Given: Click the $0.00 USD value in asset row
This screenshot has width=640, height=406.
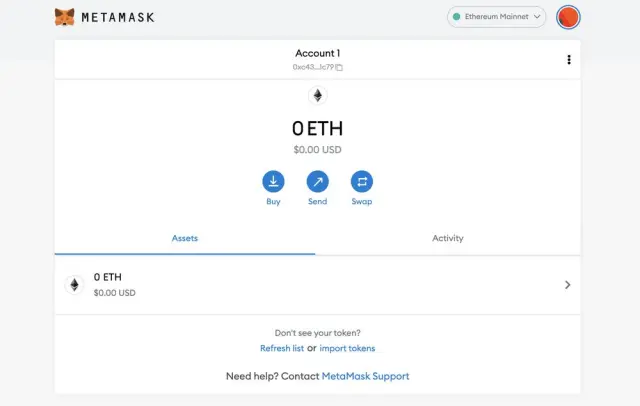Looking at the screenshot, I should (x=114, y=293).
